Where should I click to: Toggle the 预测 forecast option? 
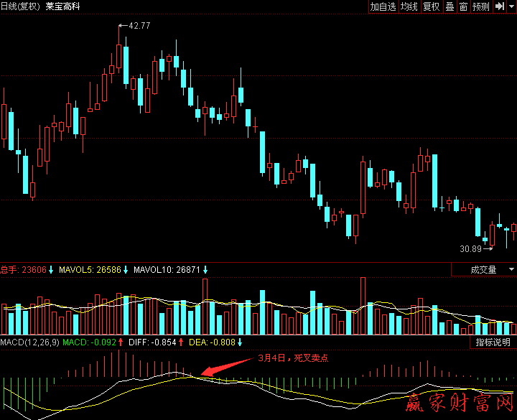[481, 6]
